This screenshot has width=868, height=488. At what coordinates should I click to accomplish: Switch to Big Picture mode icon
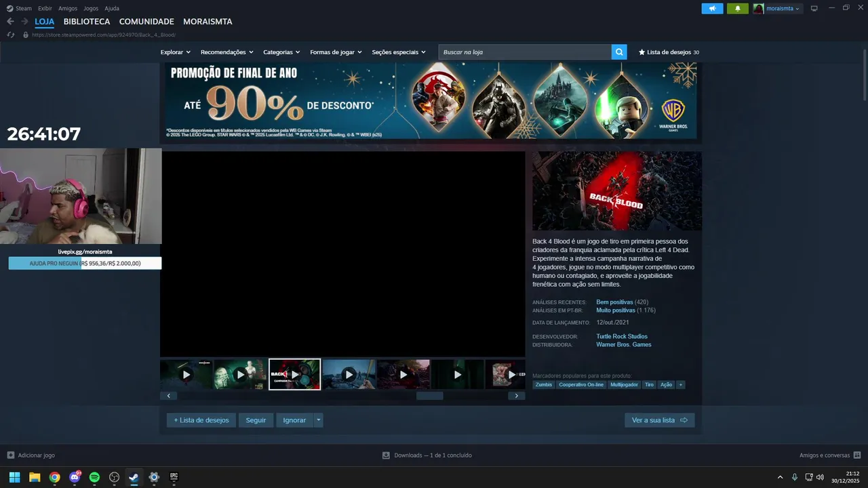pos(814,8)
